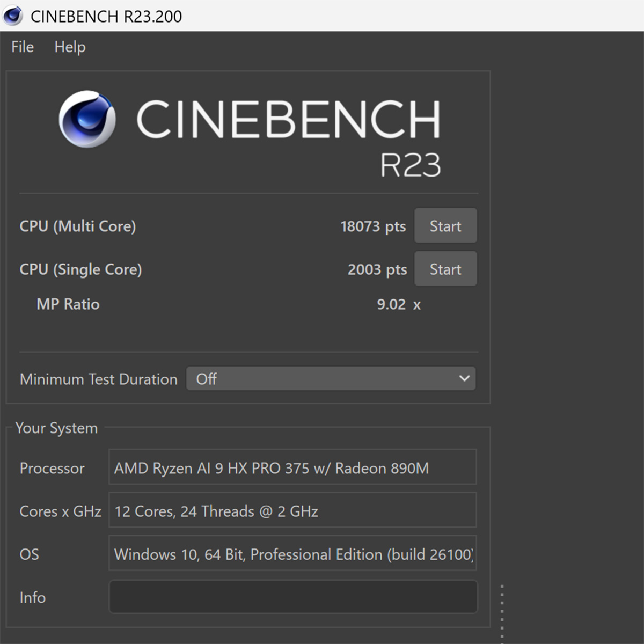Click the CINEBENCH R23.200 window title
The image size is (644, 644).
coord(106,16)
